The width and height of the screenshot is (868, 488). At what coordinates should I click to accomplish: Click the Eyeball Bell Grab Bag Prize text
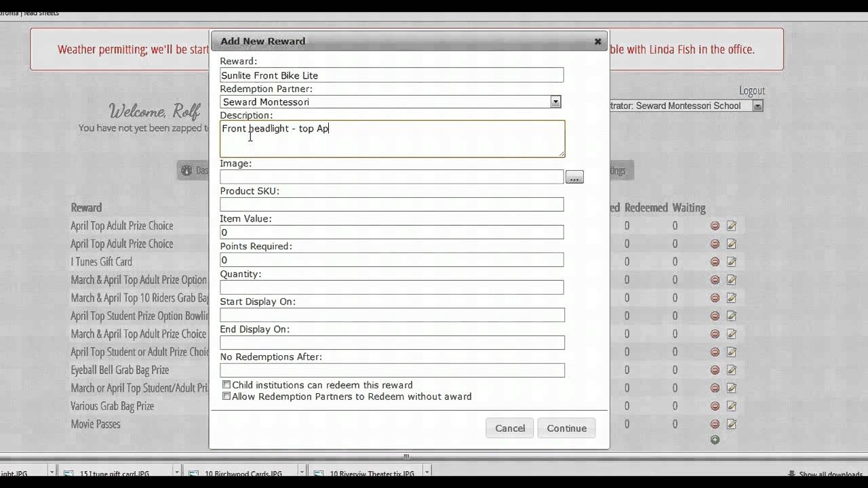pos(120,370)
